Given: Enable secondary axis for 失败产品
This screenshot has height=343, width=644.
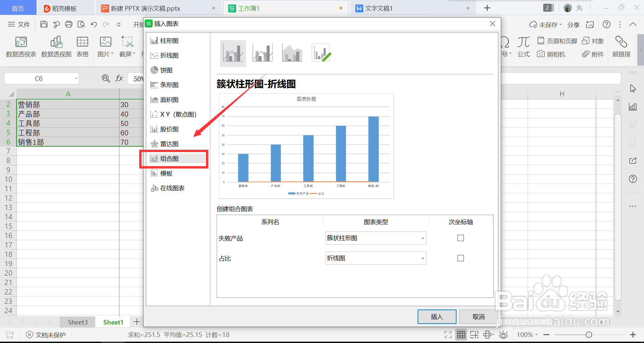Looking at the screenshot, I should point(461,238).
